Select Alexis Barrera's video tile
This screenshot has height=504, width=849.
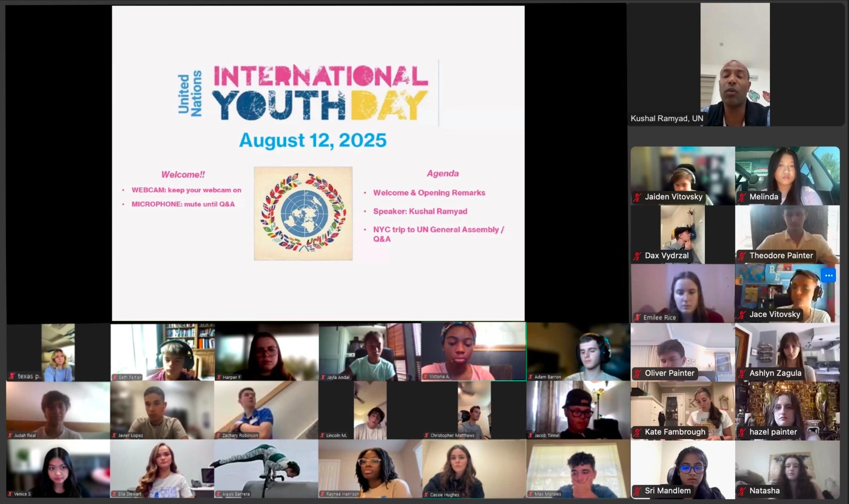coord(266,469)
